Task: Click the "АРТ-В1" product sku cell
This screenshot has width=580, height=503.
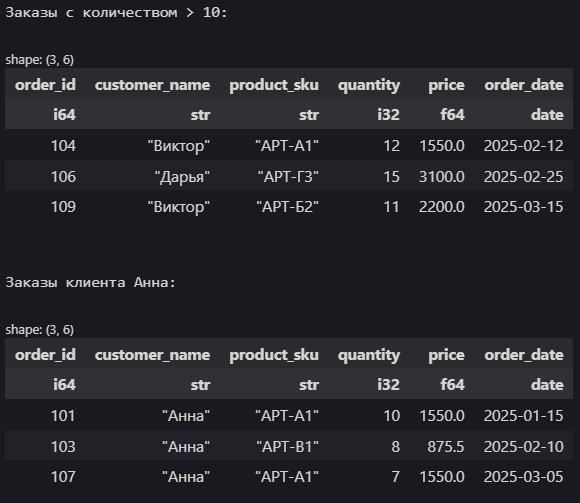Action: coord(287,446)
